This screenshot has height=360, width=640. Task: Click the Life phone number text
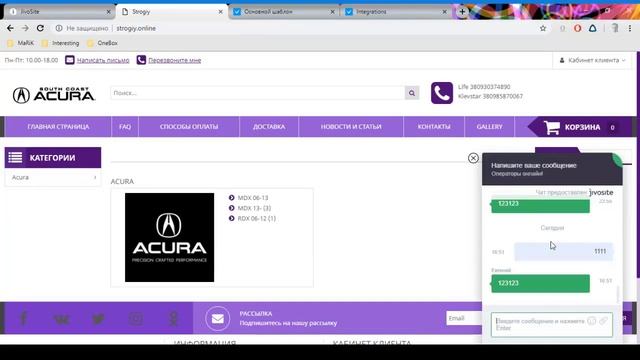coord(484,87)
